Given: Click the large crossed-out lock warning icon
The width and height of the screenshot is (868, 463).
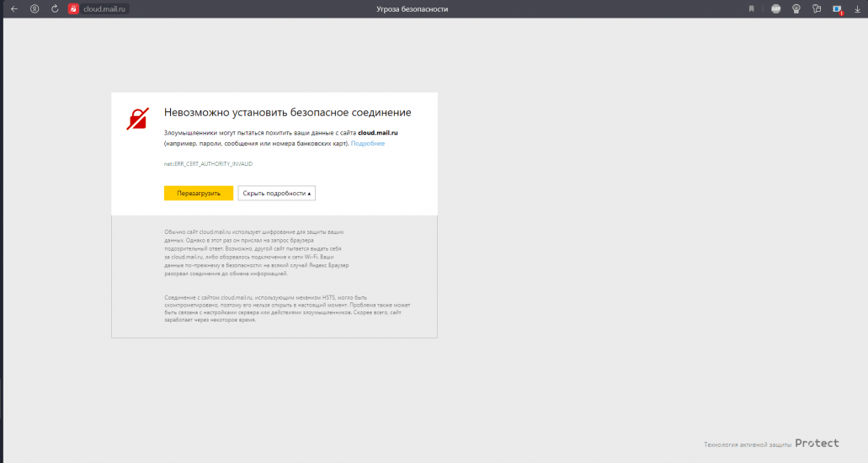Looking at the screenshot, I should click(137, 119).
